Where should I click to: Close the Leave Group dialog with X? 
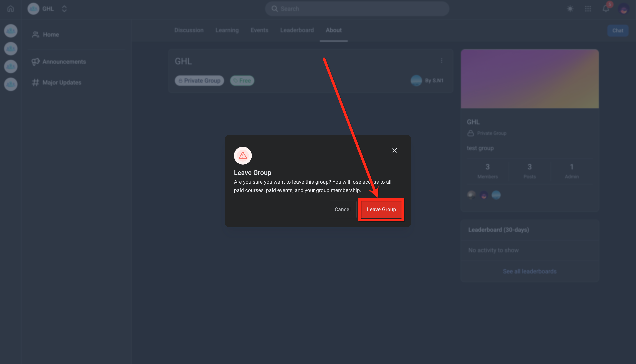[394, 150]
